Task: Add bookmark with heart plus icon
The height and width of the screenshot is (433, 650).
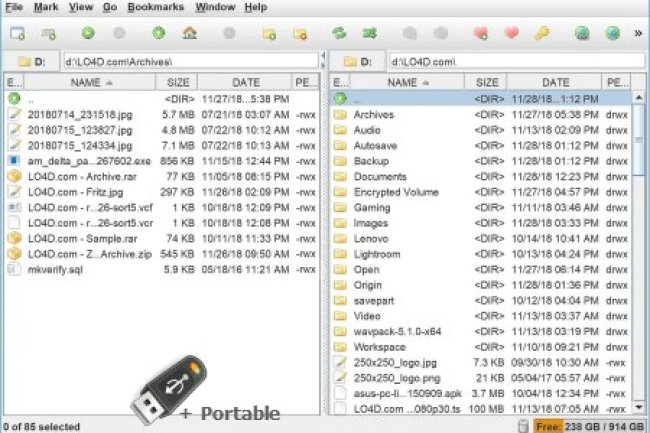Action: coord(481,33)
